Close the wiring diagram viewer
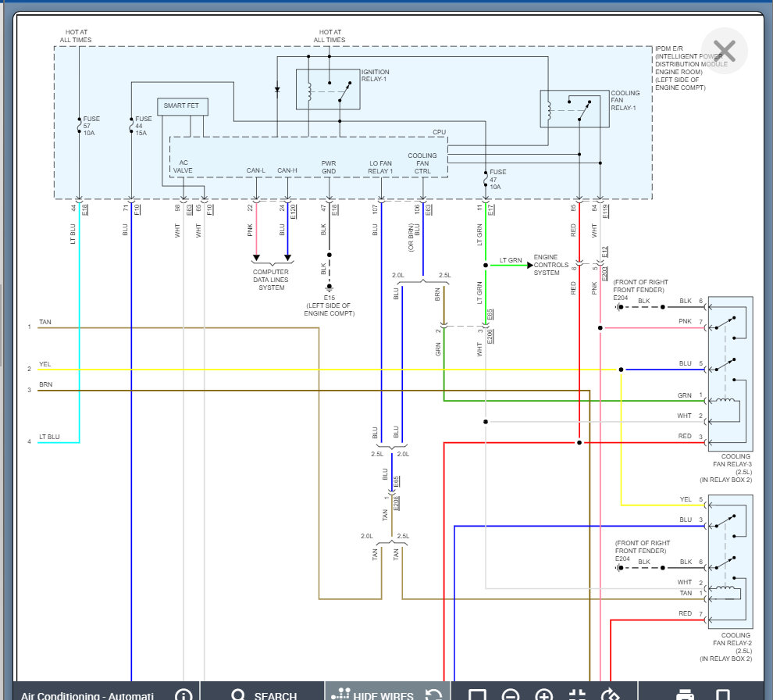The height and width of the screenshot is (700, 773). 725,51
